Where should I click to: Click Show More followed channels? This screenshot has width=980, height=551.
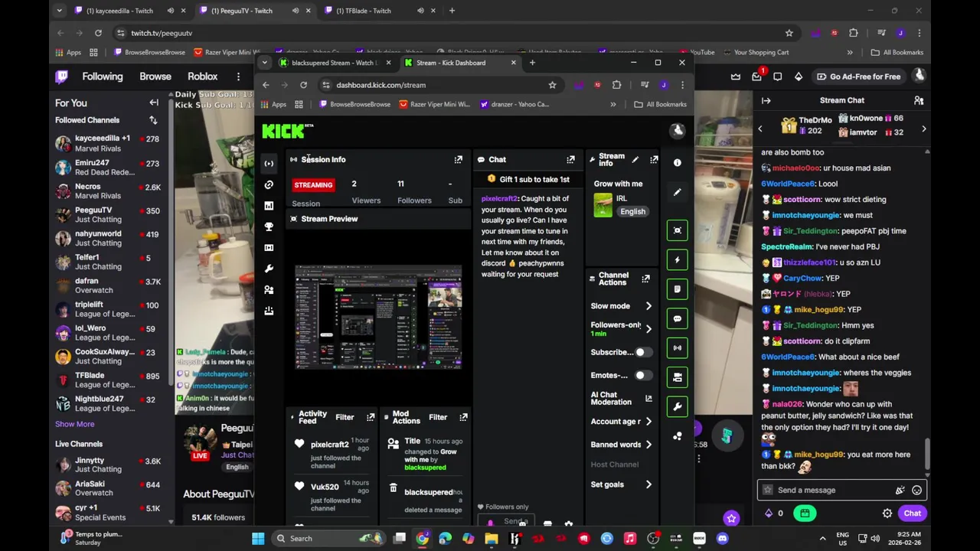click(75, 424)
